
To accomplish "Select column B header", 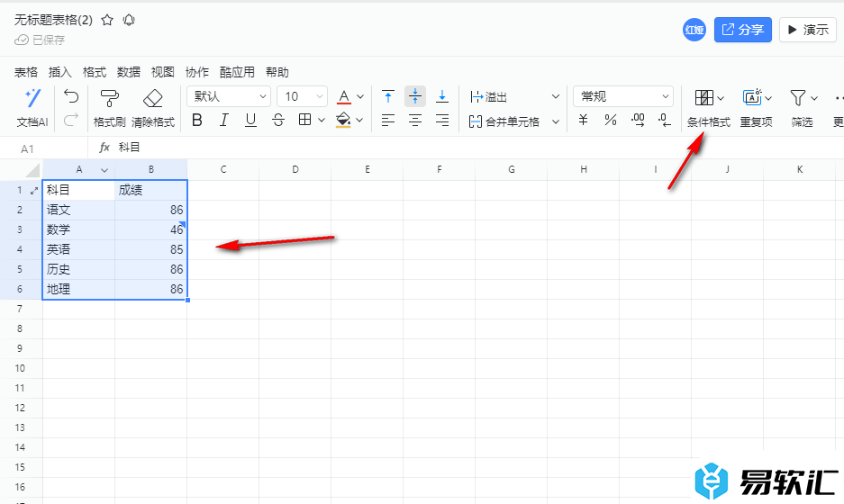I will (151, 169).
